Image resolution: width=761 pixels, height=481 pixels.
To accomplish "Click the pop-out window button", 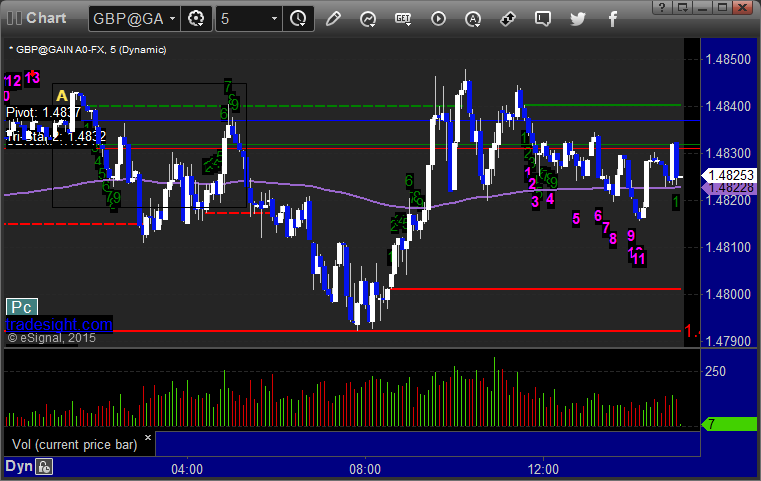I will click(x=682, y=7).
